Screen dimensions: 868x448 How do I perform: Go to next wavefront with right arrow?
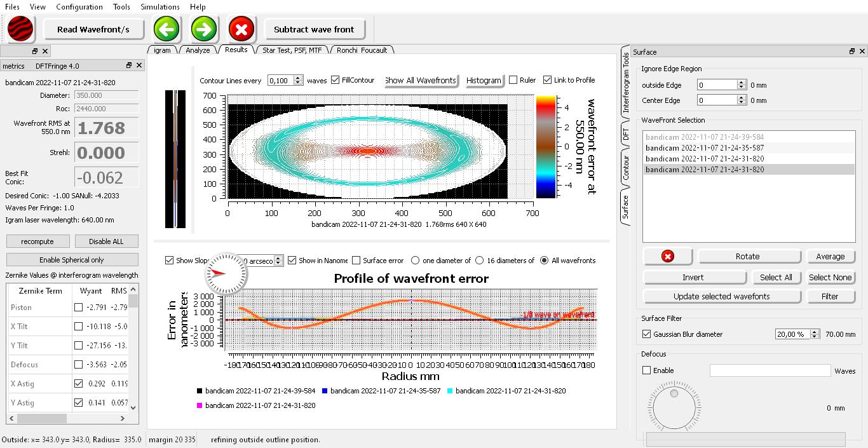[x=204, y=29]
